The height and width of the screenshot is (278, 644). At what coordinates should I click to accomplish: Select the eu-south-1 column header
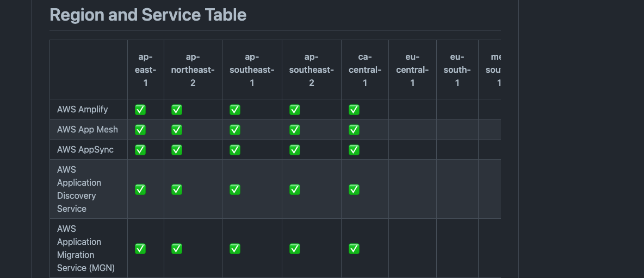[x=457, y=69]
